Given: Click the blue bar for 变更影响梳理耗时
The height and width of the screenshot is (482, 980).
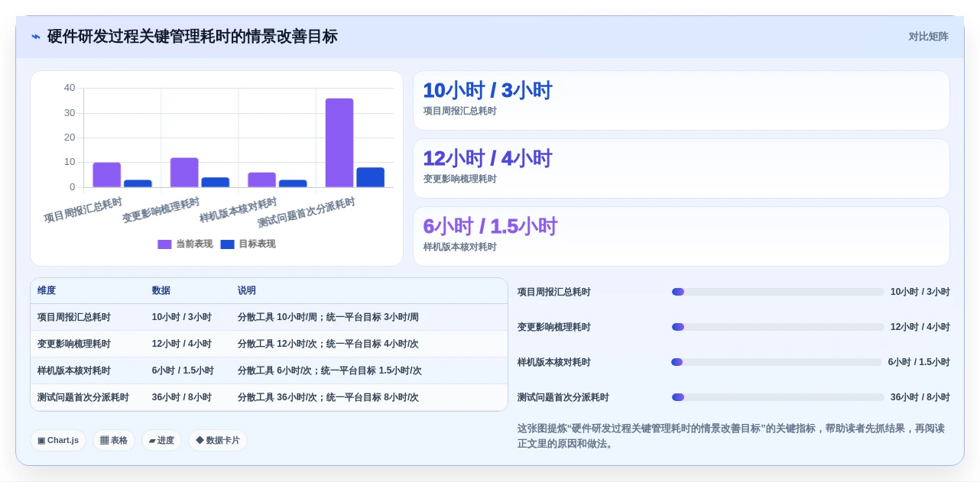Looking at the screenshot, I should [216, 183].
